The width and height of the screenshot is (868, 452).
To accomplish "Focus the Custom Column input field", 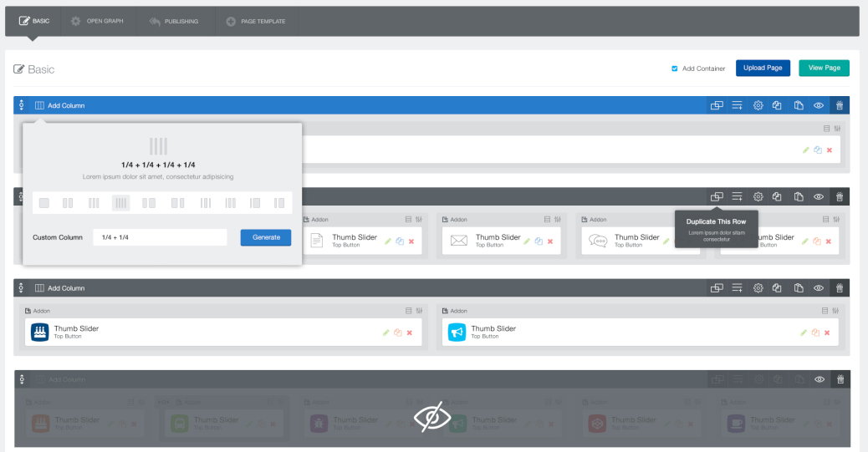I will click(160, 237).
